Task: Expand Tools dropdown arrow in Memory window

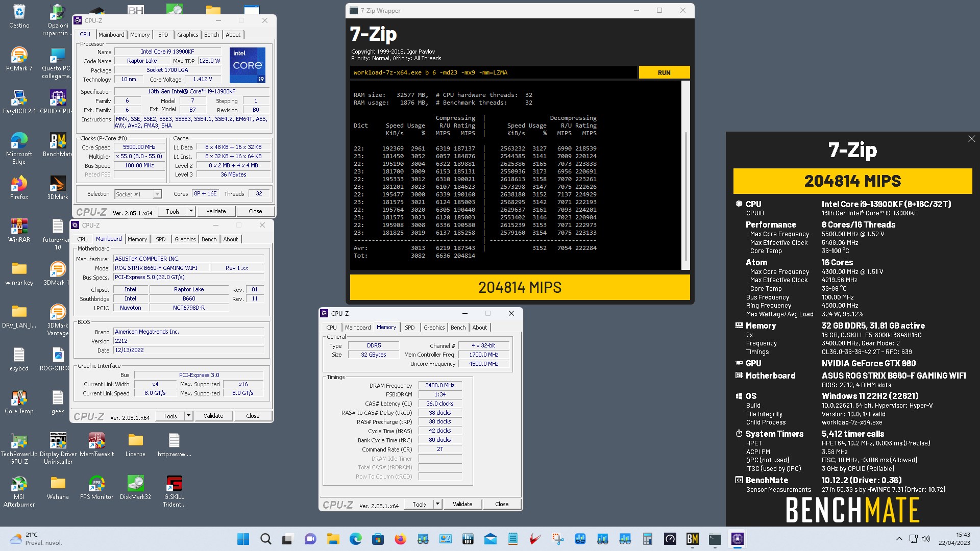Action: tap(437, 504)
